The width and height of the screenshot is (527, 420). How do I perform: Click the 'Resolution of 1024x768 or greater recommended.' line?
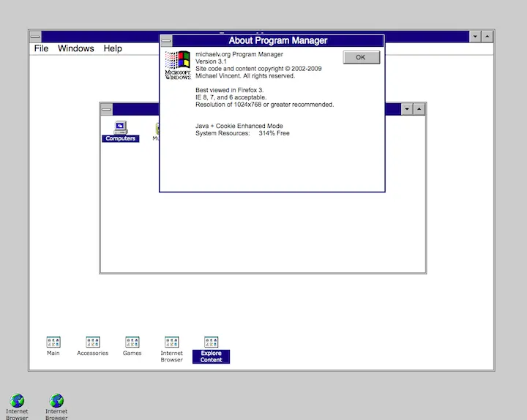pos(264,105)
